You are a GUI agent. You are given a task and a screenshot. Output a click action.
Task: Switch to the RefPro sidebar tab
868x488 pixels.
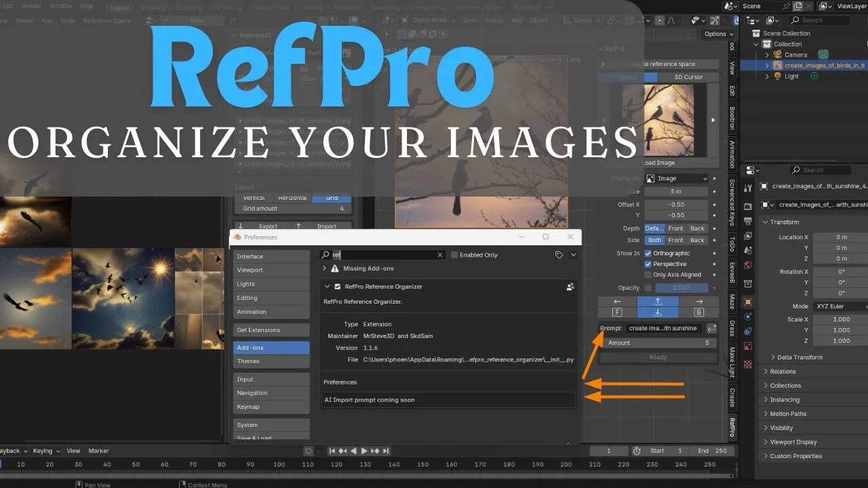click(732, 427)
